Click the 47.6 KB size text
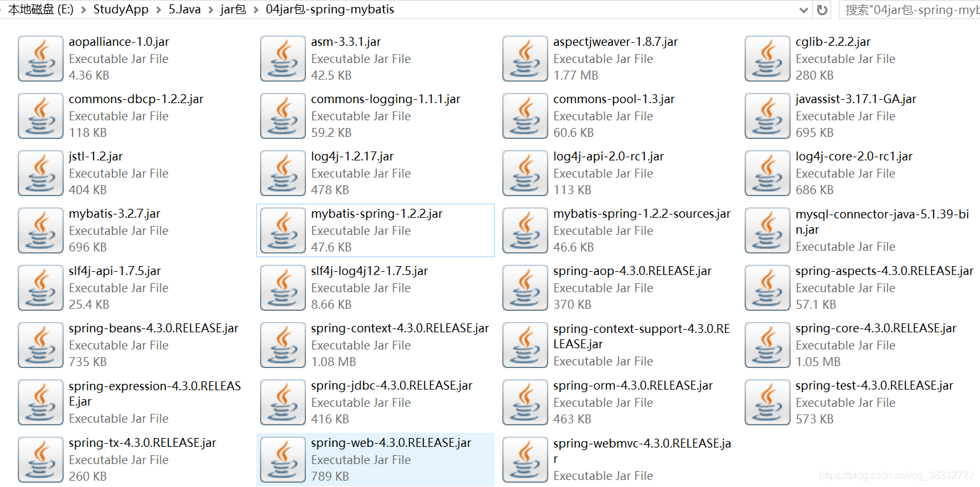The image size is (980, 487). click(x=331, y=247)
